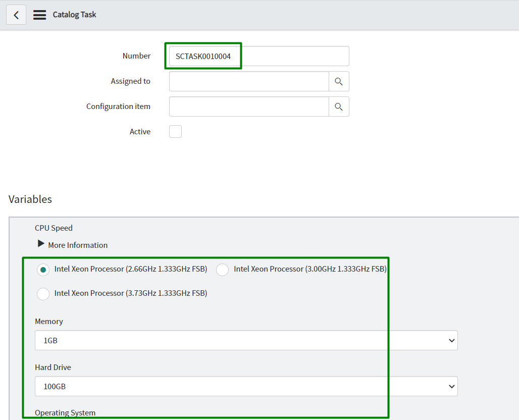
Task: Open the Hard Drive dropdown showing 100GB
Action: [x=246, y=386]
